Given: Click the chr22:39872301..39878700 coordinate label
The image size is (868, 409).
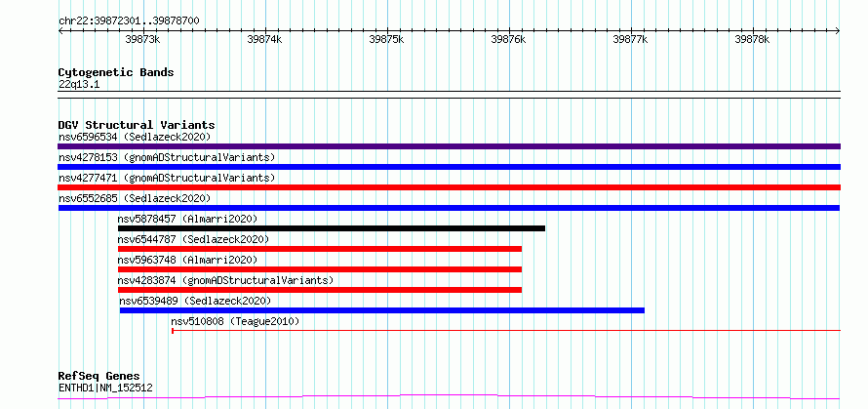Looking at the screenshot, I should tap(129, 21).
